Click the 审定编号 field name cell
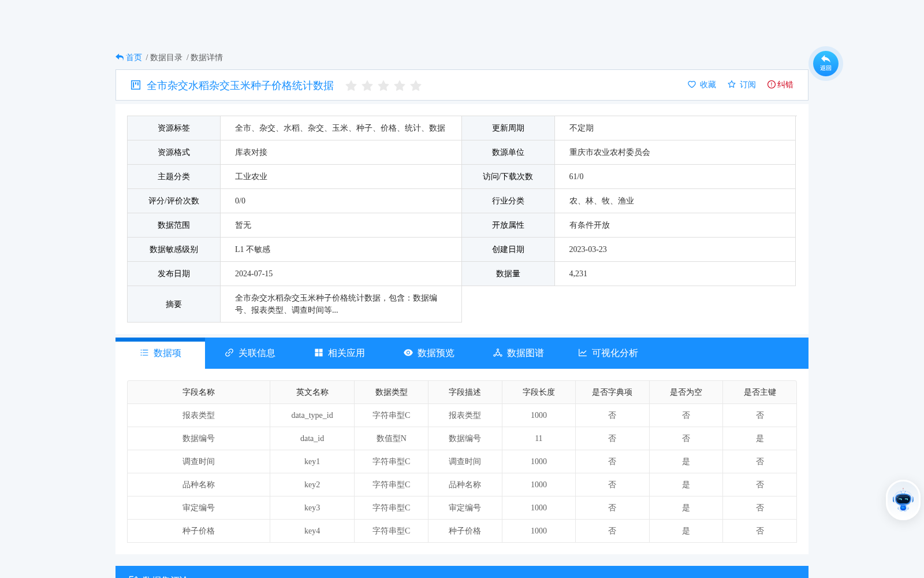Screen dimensions: 924x578 coord(199,507)
